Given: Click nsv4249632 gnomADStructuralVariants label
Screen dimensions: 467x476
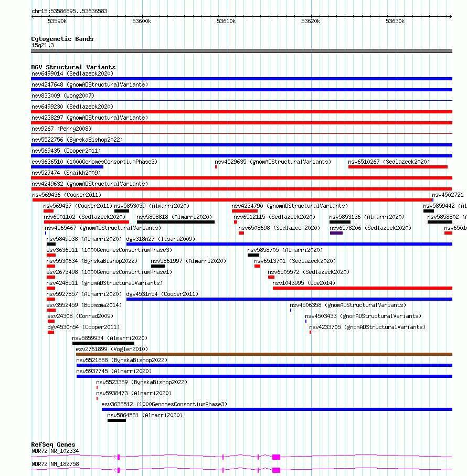Looking at the screenshot, I should pos(90,184).
